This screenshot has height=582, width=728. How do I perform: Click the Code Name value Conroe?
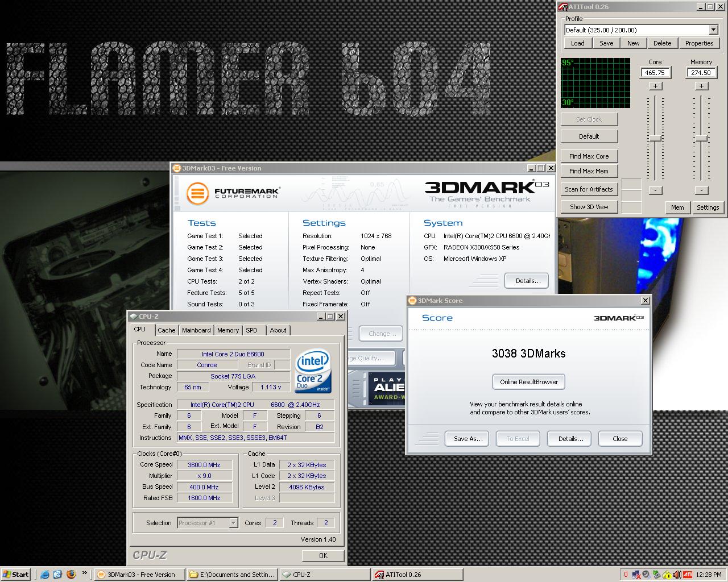click(x=206, y=365)
